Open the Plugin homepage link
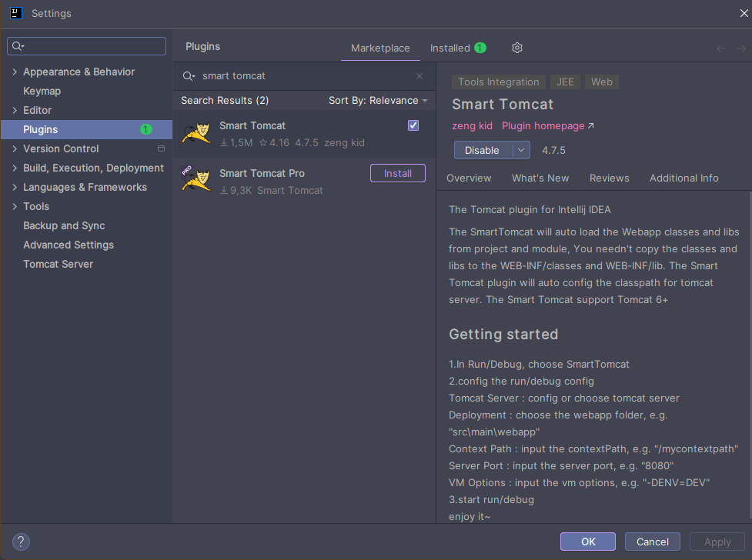752x560 pixels. click(543, 125)
